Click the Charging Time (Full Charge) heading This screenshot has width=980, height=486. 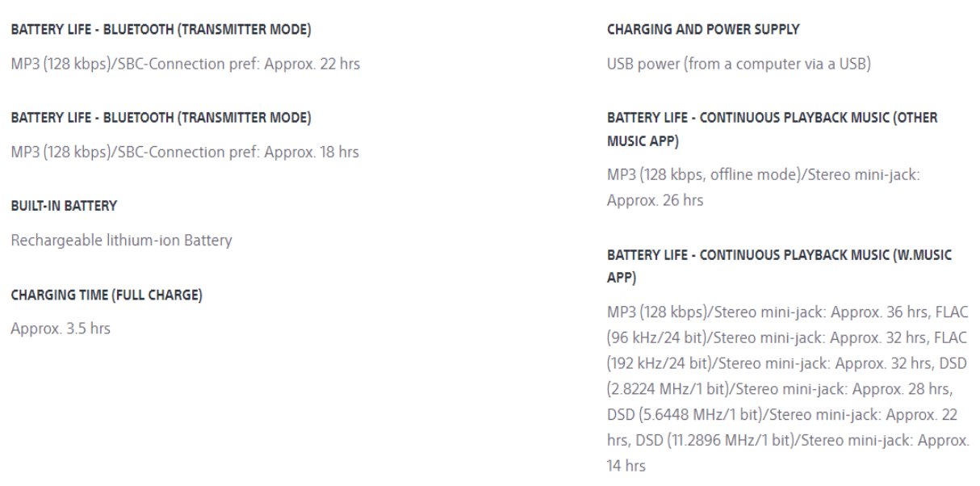pyautogui.click(x=107, y=295)
